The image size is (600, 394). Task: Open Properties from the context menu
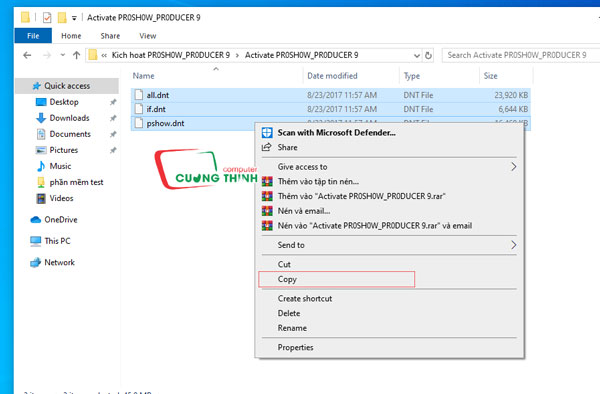[x=389, y=347]
